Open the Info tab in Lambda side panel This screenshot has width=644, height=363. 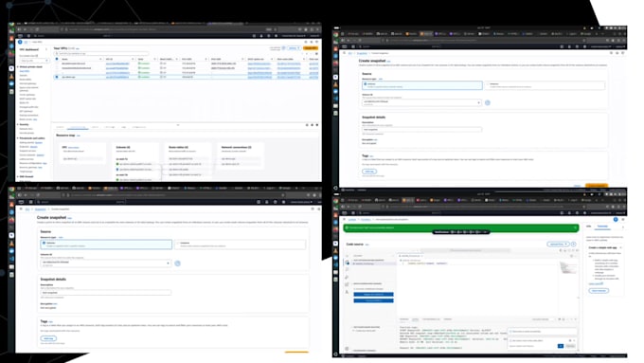(588, 227)
